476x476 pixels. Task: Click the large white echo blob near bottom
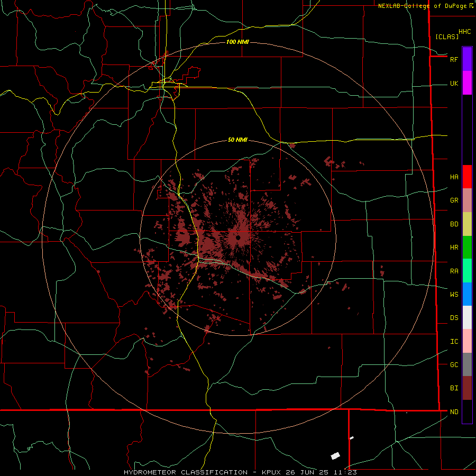coord(335,456)
